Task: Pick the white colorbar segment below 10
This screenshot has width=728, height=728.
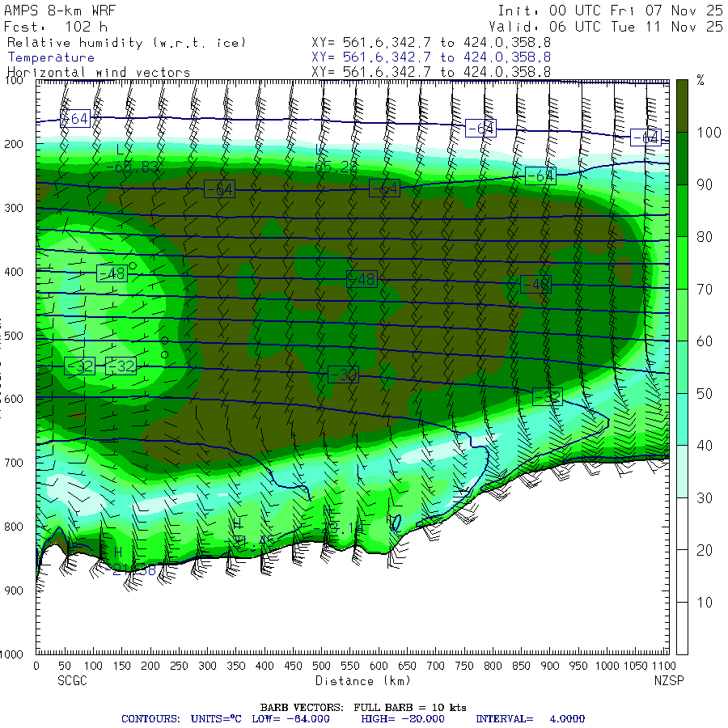Action: (682, 629)
